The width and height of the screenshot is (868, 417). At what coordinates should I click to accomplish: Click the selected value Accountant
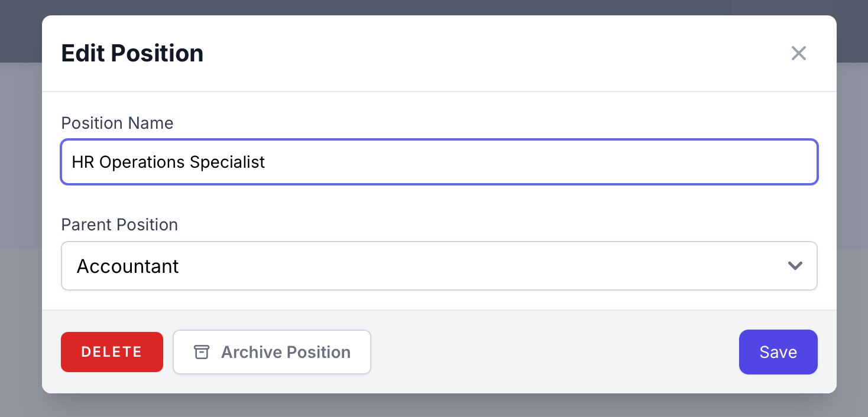(x=128, y=266)
